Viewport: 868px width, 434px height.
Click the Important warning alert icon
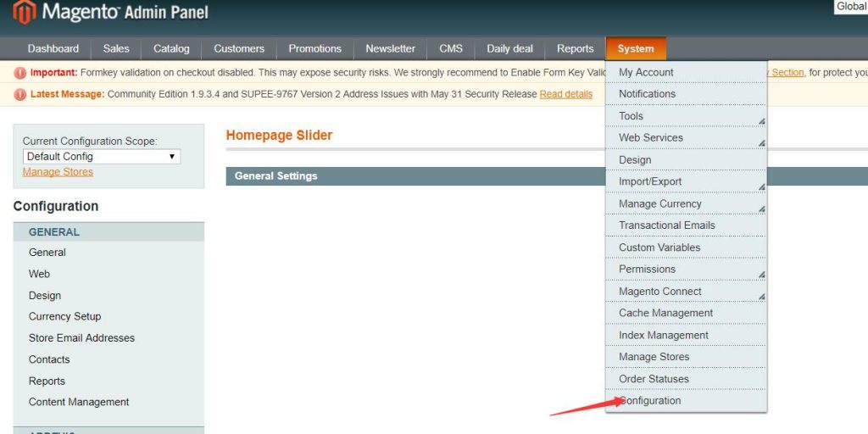pyautogui.click(x=20, y=73)
